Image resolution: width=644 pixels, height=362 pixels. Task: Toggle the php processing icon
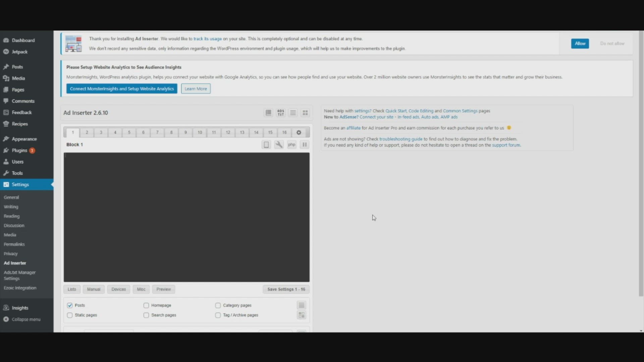(291, 144)
